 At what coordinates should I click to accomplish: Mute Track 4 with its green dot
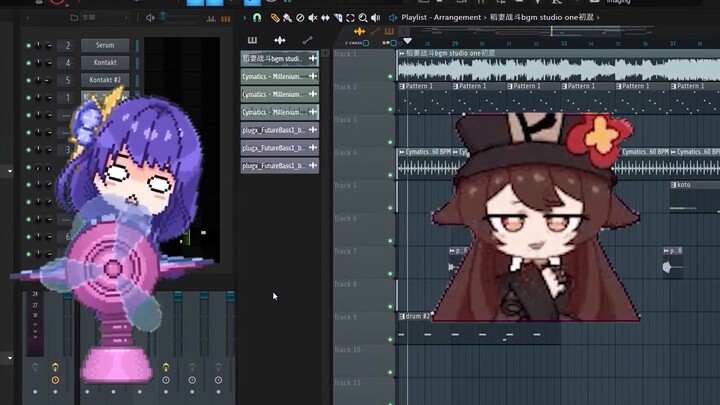[391, 175]
